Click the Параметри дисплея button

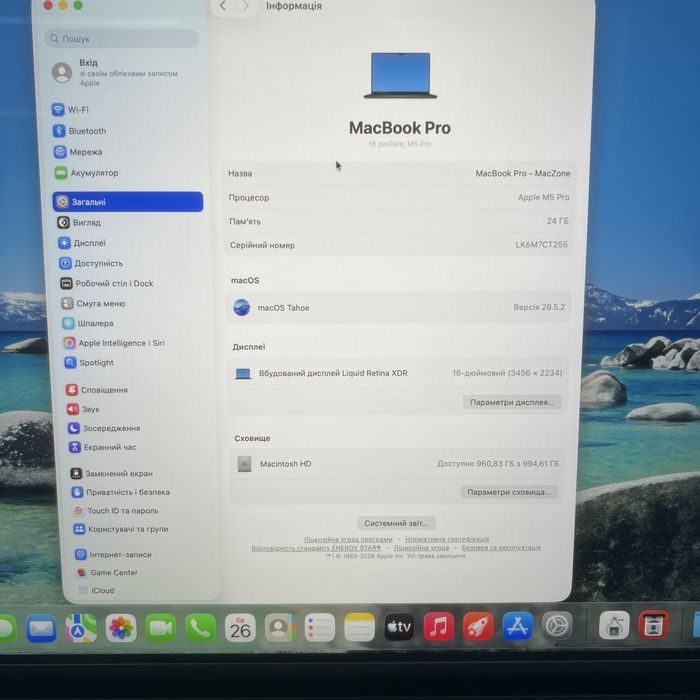coord(512,402)
